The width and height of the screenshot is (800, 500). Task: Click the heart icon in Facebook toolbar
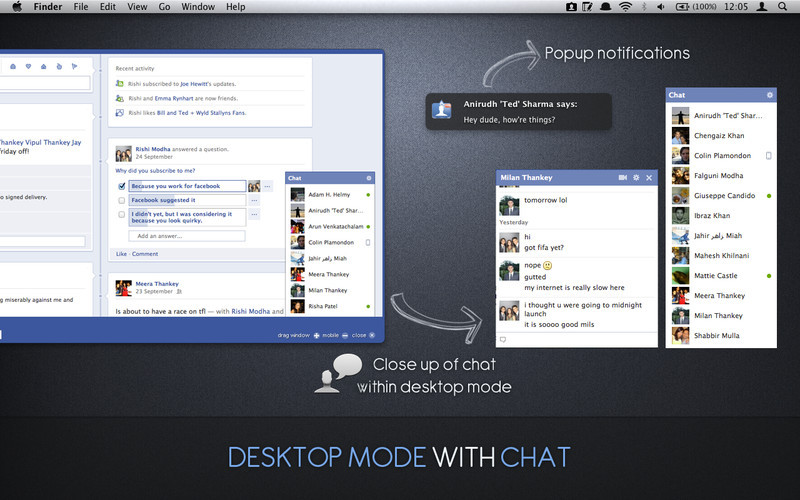29,66
